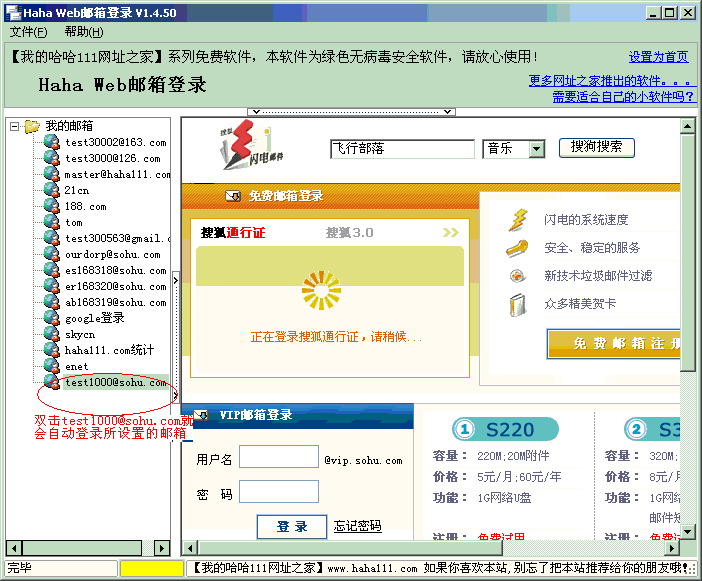This screenshot has height=581, width=702.
Task: Click globe icon beside test30002@163.com
Action: [52, 142]
